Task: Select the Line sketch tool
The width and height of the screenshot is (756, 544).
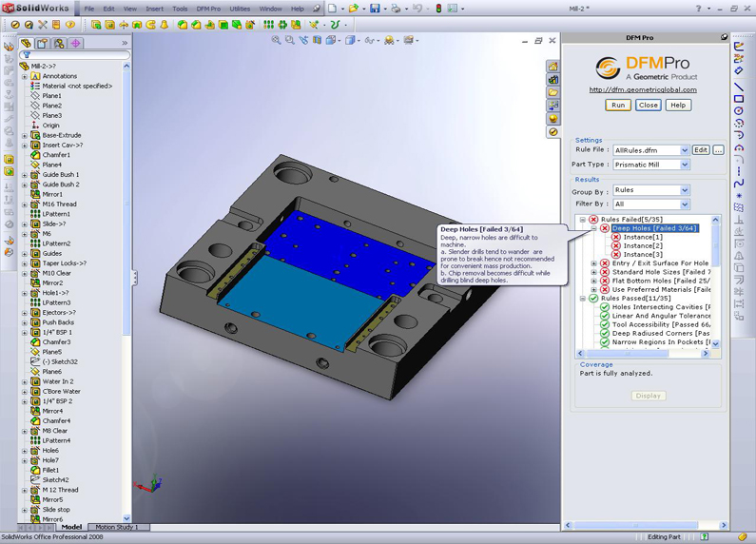Action: click(x=739, y=86)
